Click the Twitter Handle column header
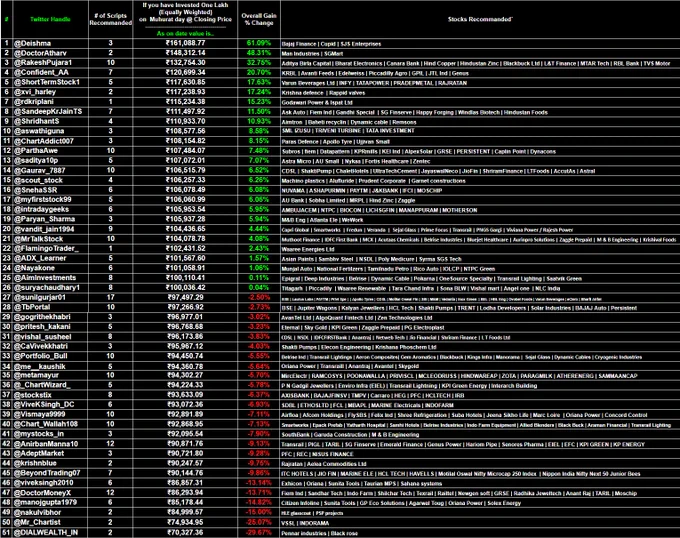The height and width of the screenshot is (538, 680). pos(50,19)
